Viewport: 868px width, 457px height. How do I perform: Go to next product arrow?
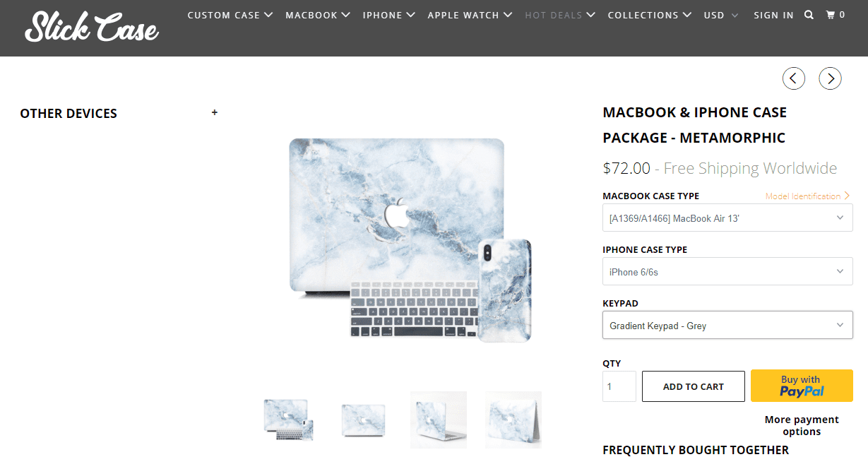click(x=831, y=78)
